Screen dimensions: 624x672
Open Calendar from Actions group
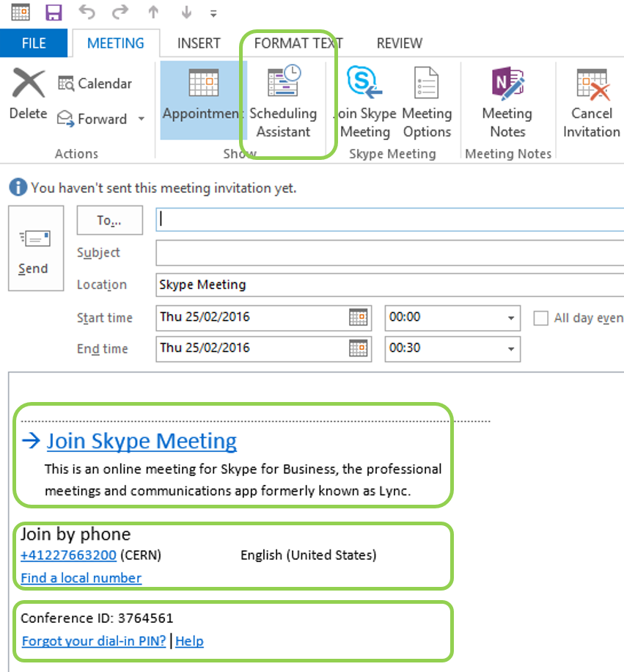click(95, 84)
